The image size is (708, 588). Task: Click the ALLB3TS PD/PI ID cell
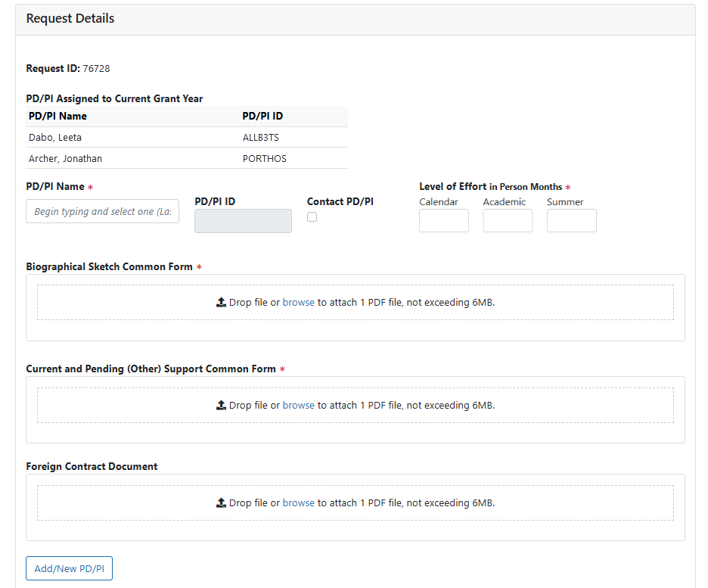click(261, 138)
